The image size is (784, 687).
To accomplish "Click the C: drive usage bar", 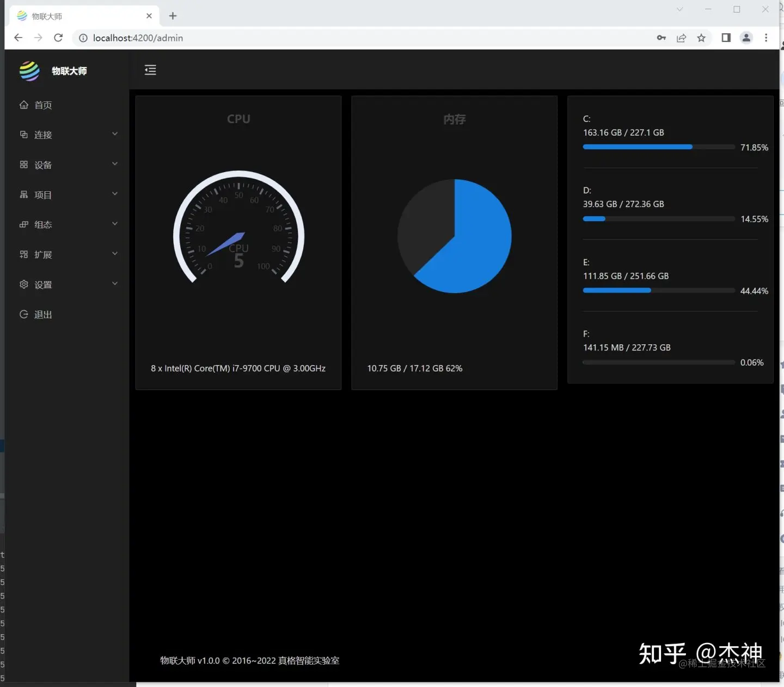I will 659,147.
